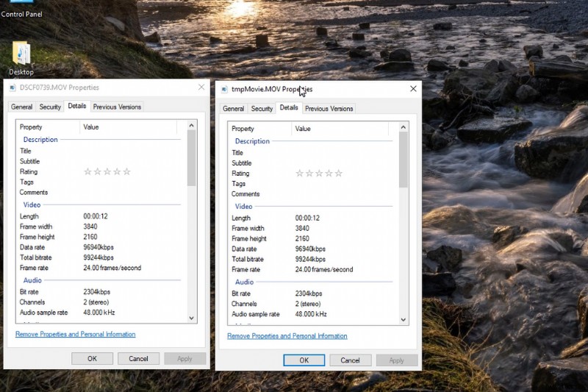Open Remove Properties link in DSCF0739.MOV window
Image resolution: width=588 pixels, height=392 pixels.
76,334
